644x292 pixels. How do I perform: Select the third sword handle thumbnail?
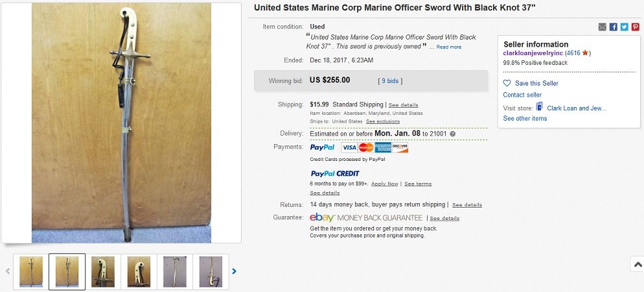tap(103, 271)
